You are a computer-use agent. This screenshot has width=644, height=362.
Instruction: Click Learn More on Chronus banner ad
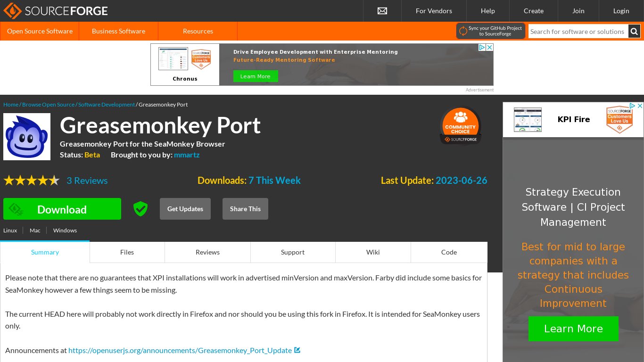[256, 76]
